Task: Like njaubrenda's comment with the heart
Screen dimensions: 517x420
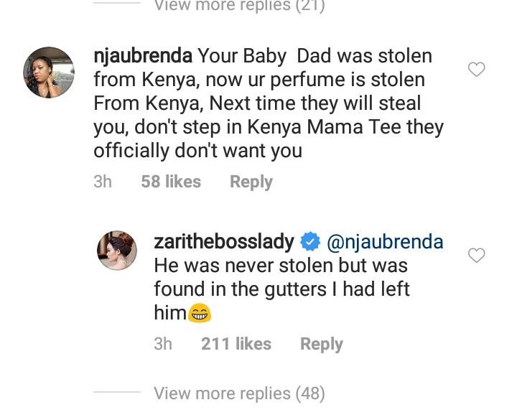Action: click(x=476, y=70)
